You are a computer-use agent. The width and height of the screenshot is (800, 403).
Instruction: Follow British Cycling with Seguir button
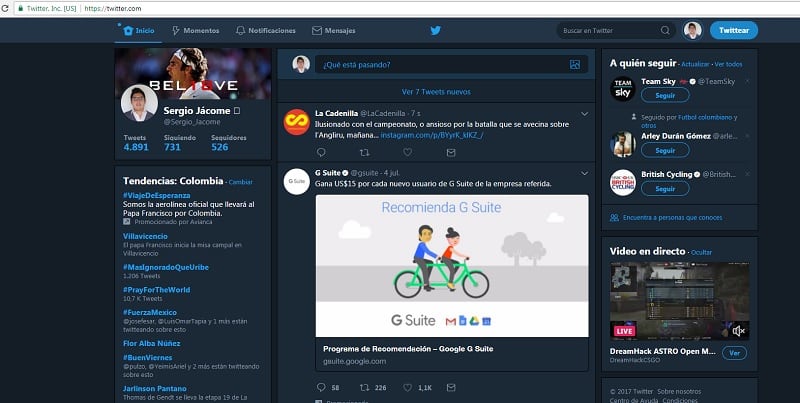point(665,189)
